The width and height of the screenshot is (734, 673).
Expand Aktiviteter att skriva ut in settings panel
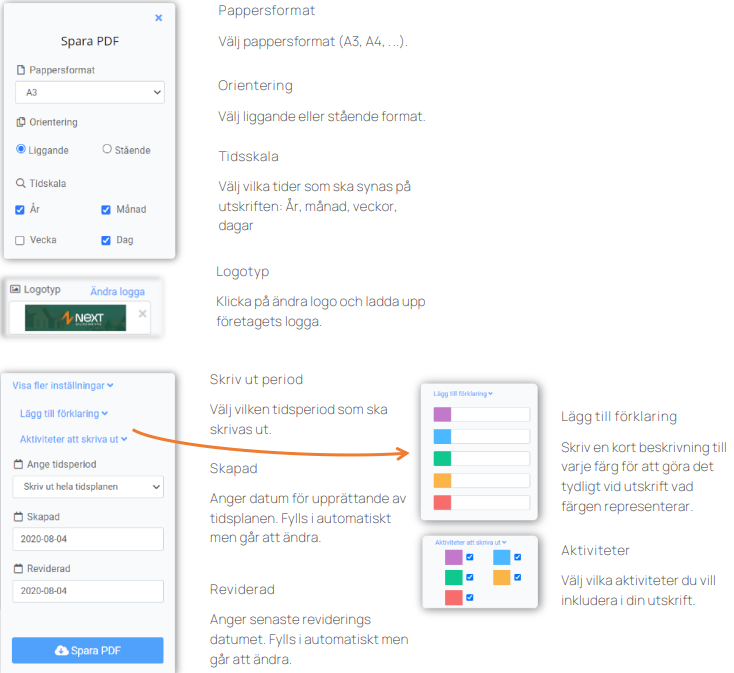pos(73,439)
